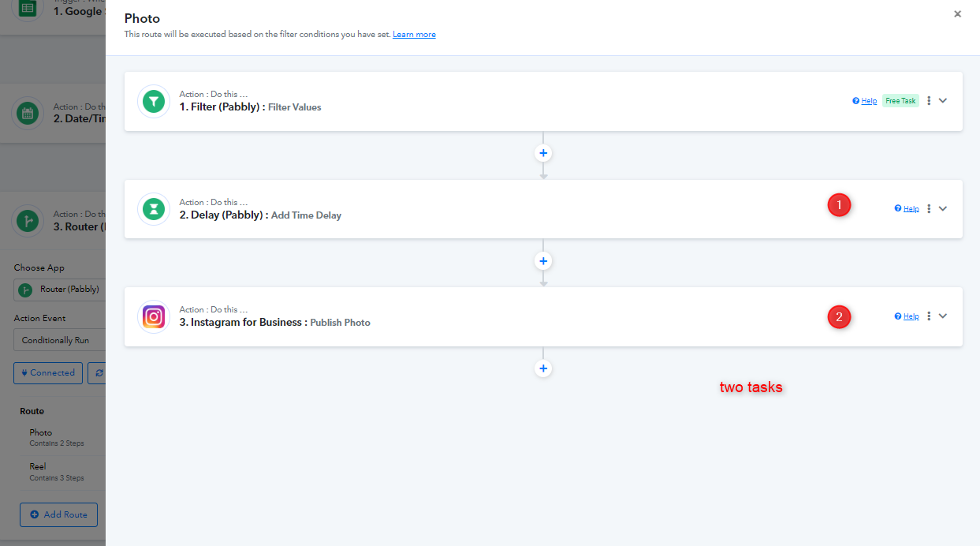Open the Choose App Router (Pabbly) dropdown
The height and width of the screenshot is (546, 980).
[60, 290]
